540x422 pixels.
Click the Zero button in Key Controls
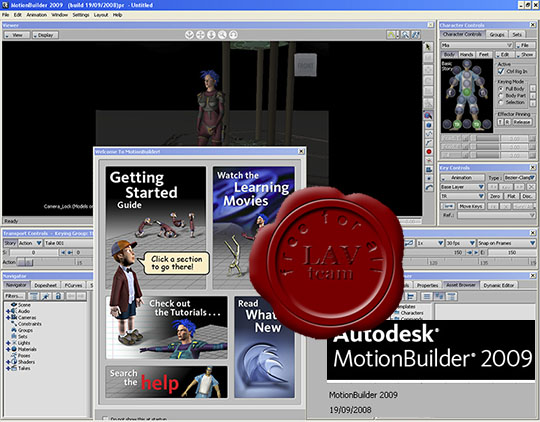click(495, 196)
